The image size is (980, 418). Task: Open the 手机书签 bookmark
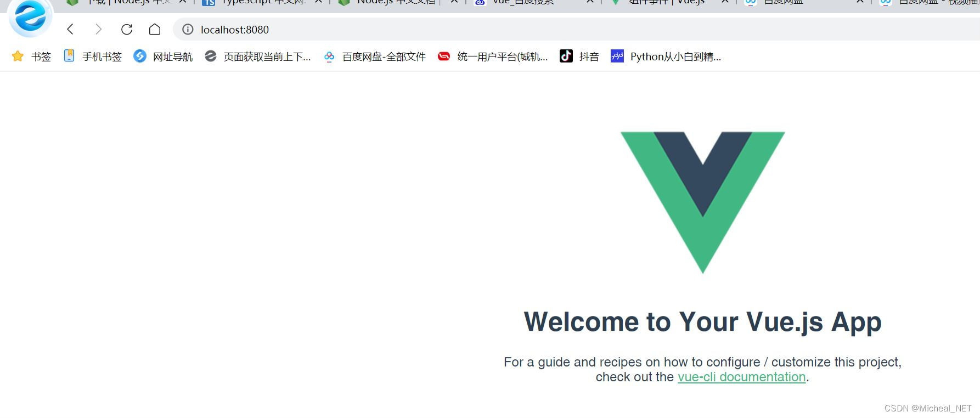pyautogui.click(x=93, y=57)
